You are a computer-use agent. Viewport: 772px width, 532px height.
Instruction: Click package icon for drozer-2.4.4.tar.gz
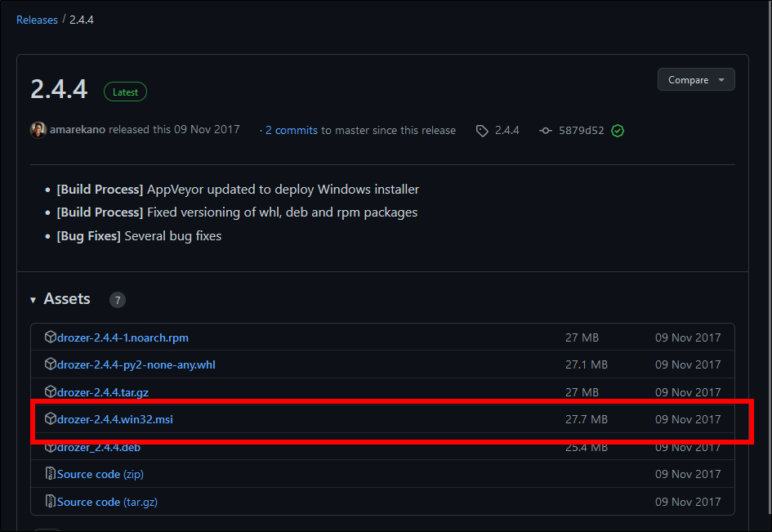[x=50, y=391]
